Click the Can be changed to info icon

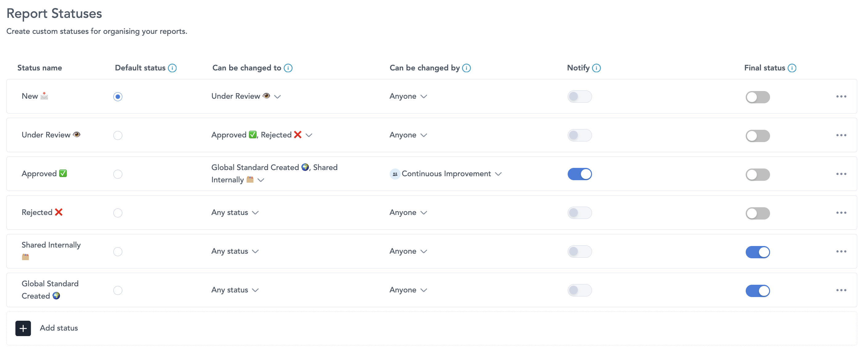click(288, 68)
